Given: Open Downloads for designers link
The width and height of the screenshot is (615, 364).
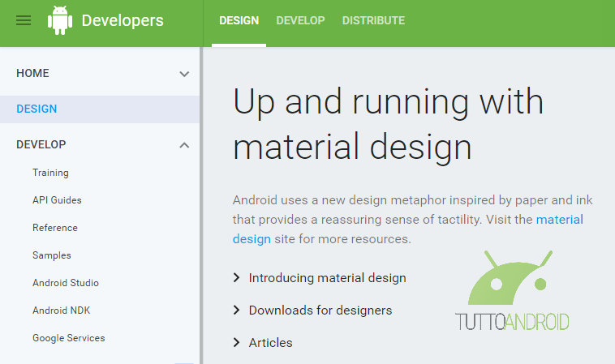Looking at the screenshot, I should [320, 310].
